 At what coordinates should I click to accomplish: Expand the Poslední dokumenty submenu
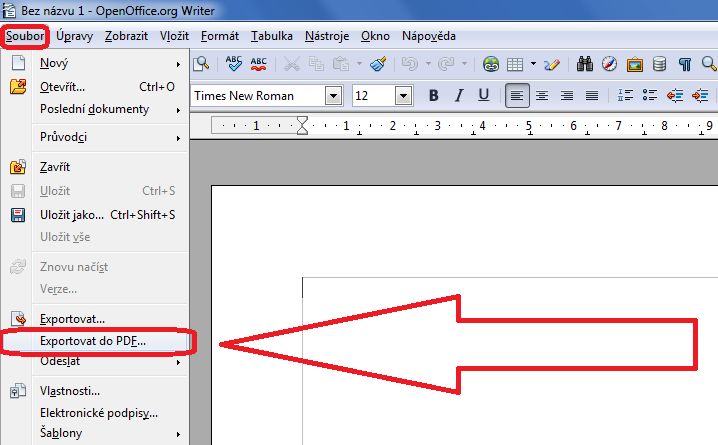click(95, 109)
